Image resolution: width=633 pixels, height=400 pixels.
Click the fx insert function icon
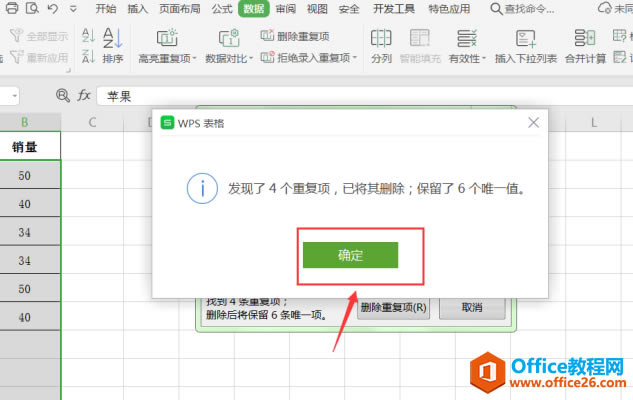coord(84,96)
